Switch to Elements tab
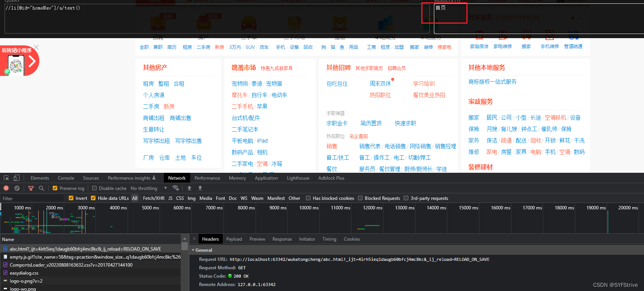 [40, 178]
